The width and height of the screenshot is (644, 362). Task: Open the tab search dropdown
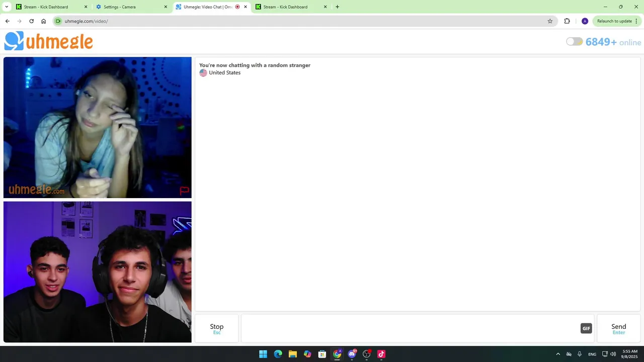(7, 7)
